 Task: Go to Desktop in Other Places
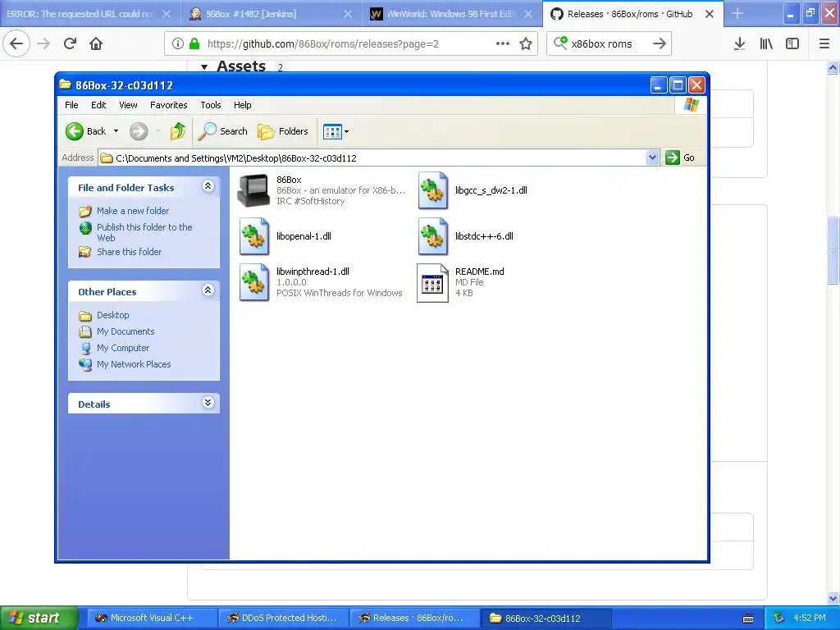[112, 315]
